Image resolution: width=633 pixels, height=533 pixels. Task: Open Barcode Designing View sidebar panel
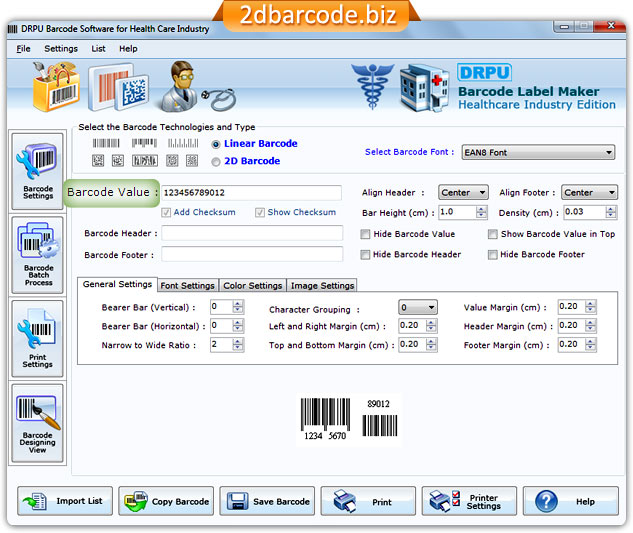(x=38, y=423)
